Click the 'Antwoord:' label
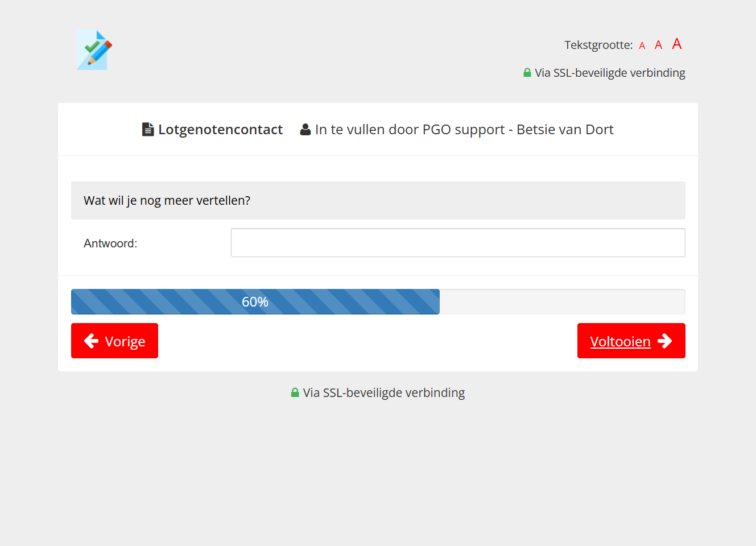The width and height of the screenshot is (756, 546). click(x=110, y=243)
